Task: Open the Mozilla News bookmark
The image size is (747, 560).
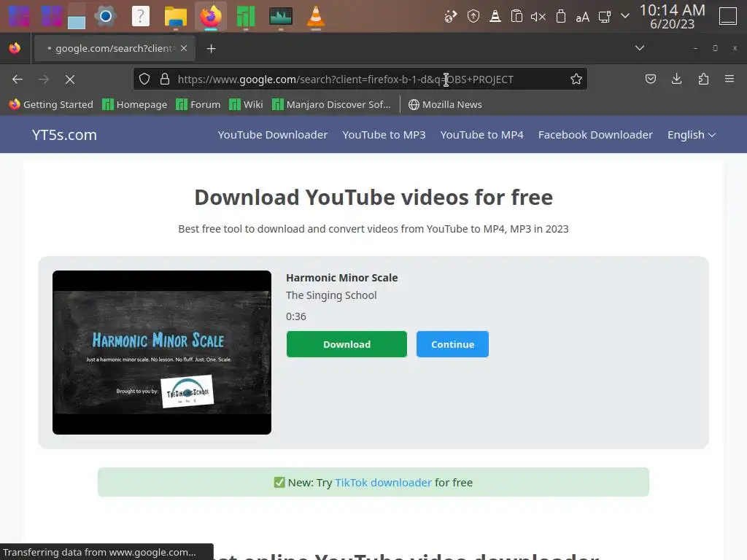Action: tap(446, 104)
